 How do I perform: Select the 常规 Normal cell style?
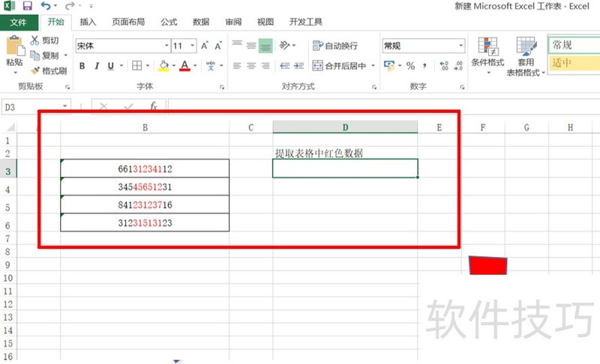coord(574,45)
